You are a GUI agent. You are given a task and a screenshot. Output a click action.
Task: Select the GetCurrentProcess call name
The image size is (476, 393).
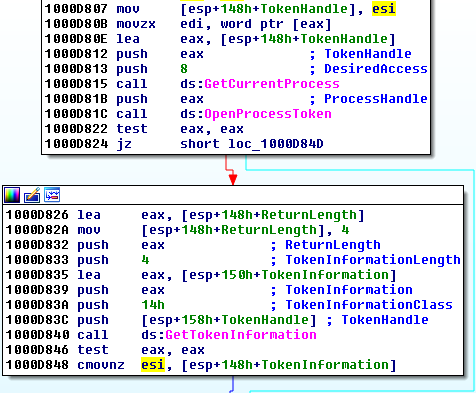272,84
